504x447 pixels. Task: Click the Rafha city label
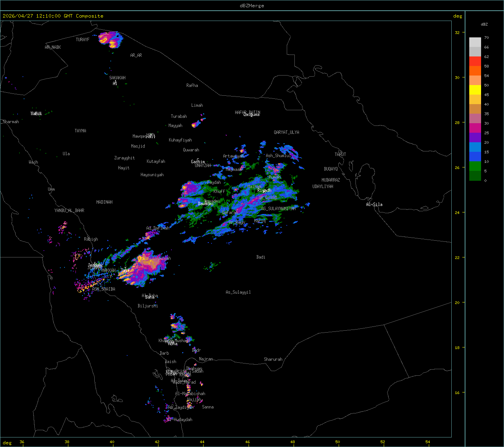[x=192, y=85]
